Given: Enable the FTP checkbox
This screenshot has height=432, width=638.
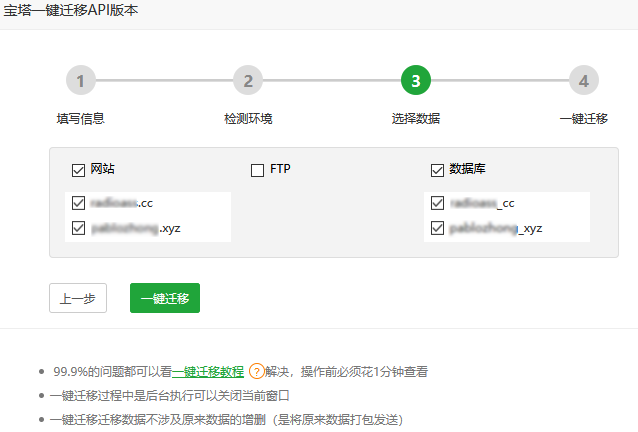Looking at the screenshot, I should click(x=257, y=170).
